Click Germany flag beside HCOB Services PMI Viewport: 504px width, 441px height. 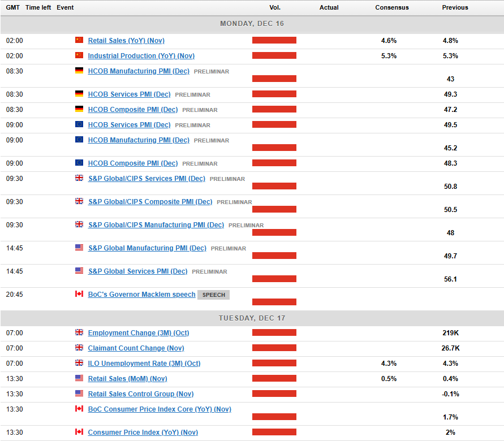pos(79,93)
